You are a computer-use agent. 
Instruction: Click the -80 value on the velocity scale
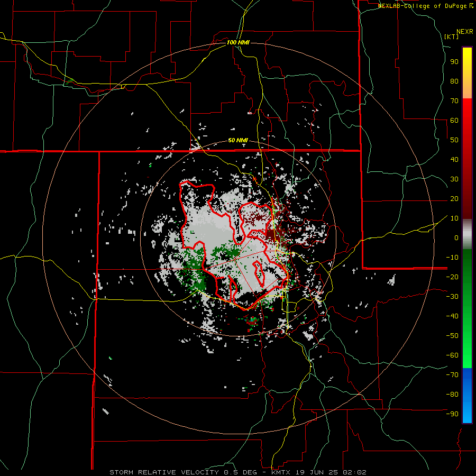[452, 395]
